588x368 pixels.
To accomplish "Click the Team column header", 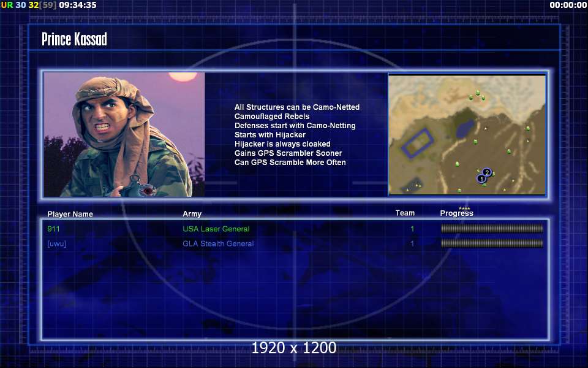I will [x=405, y=213].
